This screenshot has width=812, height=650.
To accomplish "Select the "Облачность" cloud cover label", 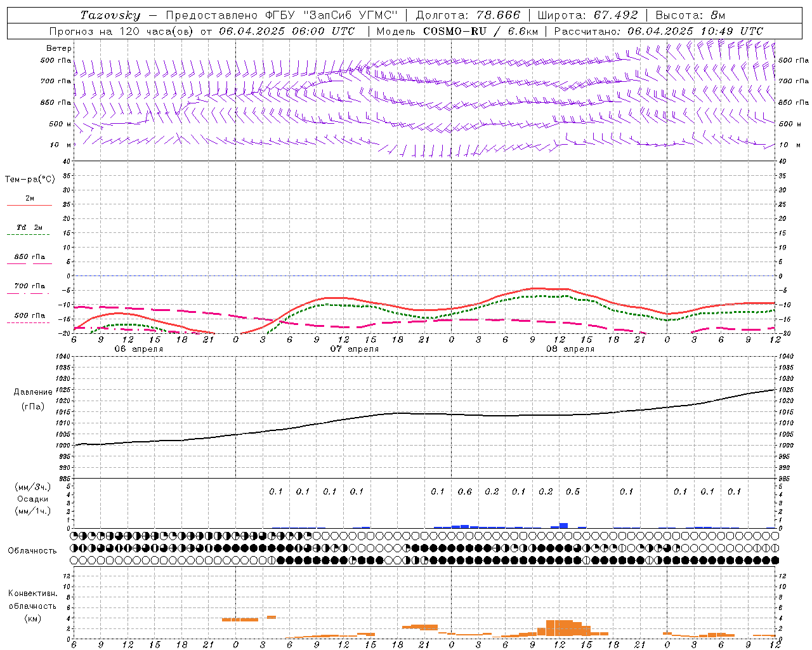I will (32, 551).
